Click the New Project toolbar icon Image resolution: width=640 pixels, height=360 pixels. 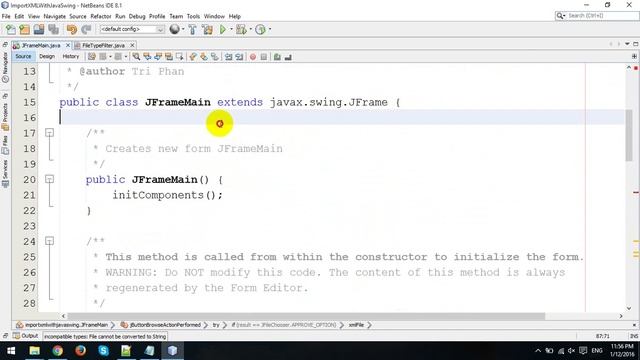pyautogui.click(x=24, y=29)
